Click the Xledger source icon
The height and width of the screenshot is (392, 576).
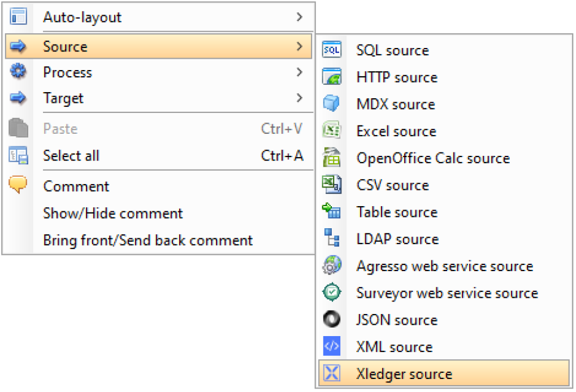point(331,374)
